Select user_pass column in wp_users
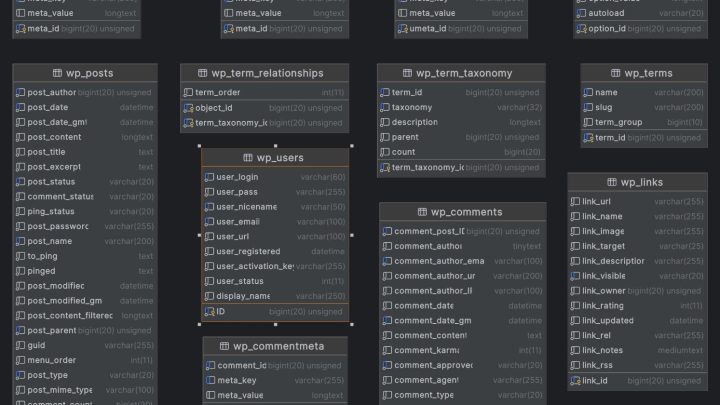720x405 pixels. [276, 192]
